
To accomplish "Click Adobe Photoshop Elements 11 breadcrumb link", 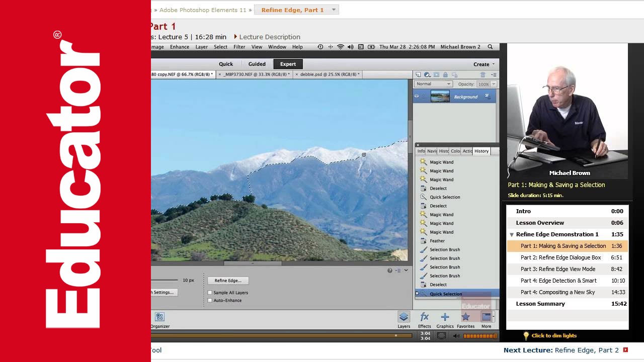I will (x=203, y=10).
